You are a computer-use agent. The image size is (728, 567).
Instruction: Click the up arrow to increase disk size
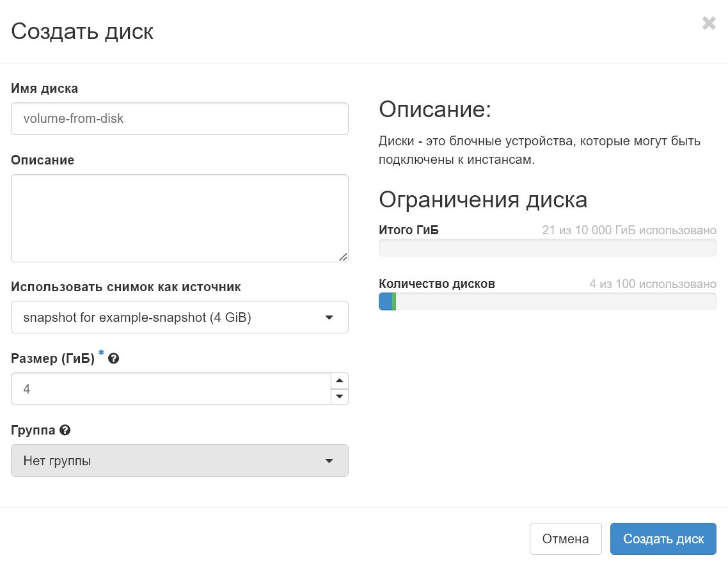(x=340, y=380)
